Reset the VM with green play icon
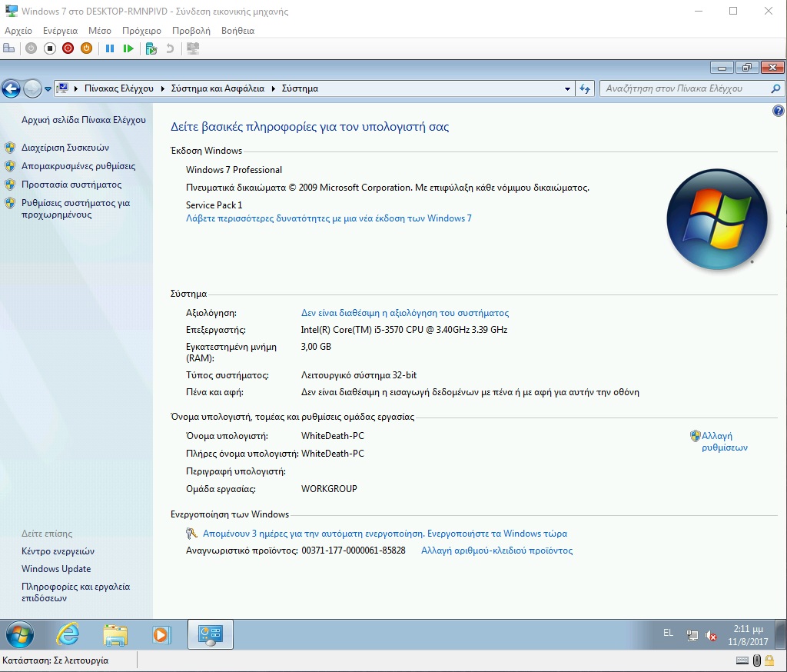This screenshot has width=787, height=672. pos(128,48)
